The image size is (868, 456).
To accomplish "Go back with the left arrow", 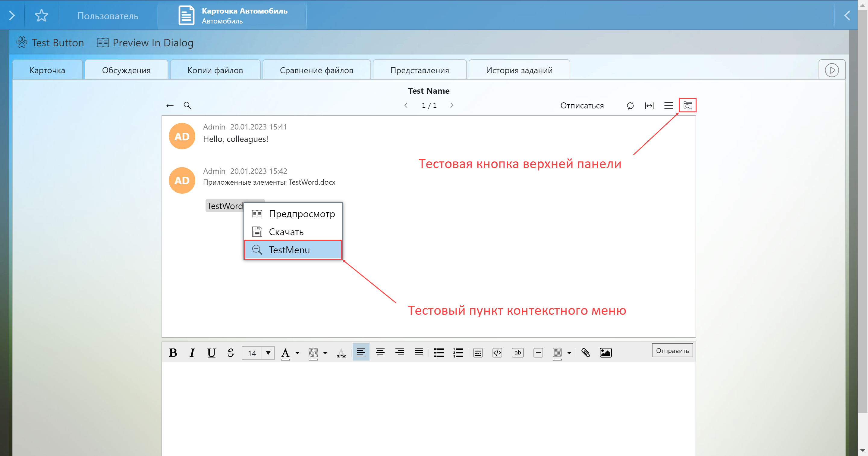I will pyautogui.click(x=170, y=106).
